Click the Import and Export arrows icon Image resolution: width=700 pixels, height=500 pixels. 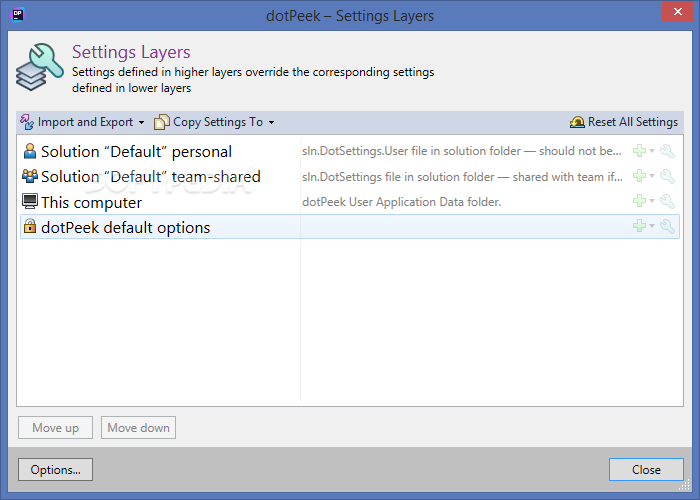pyautogui.click(x=27, y=122)
